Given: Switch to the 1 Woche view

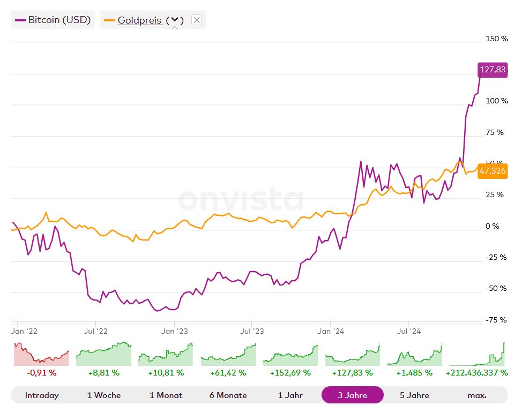Looking at the screenshot, I should (103, 395).
